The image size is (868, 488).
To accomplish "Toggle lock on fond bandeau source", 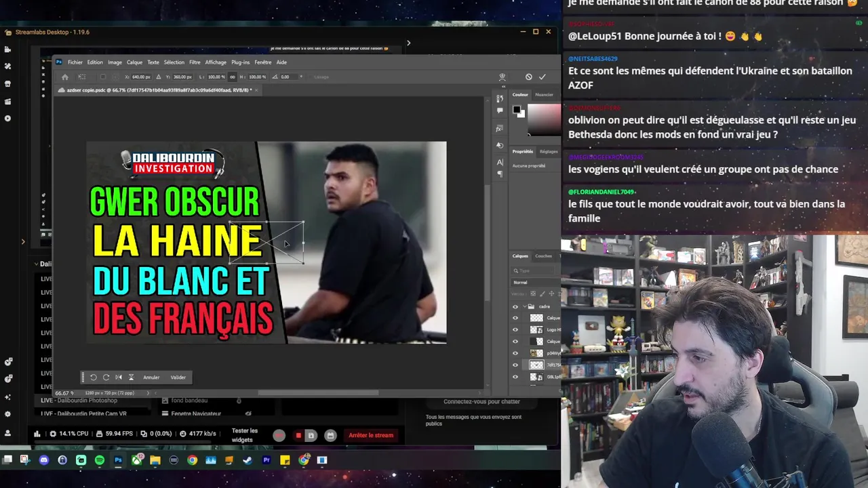I will tap(239, 401).
